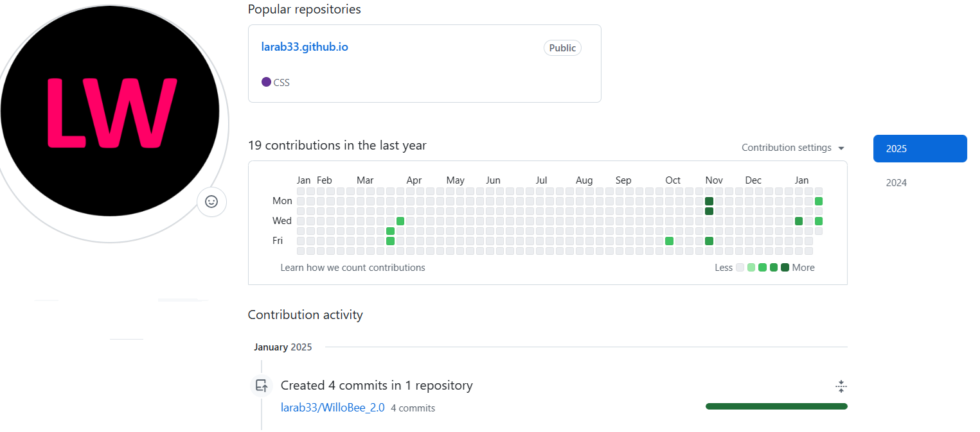
Task: Select the green Wednesday cell near April
Action: pos(400,221)
